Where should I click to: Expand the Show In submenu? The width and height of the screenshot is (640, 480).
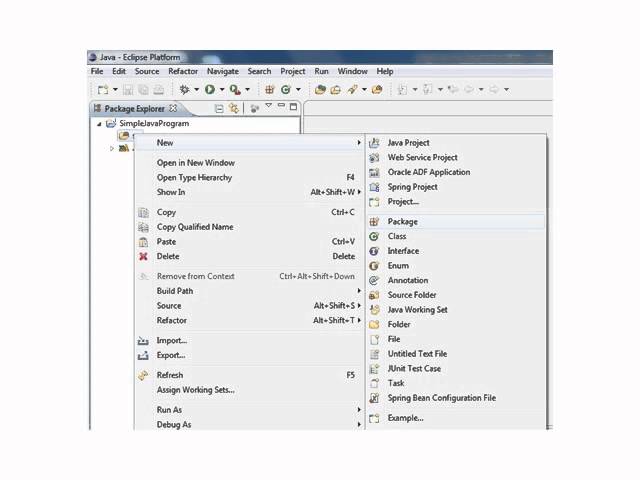249,192
